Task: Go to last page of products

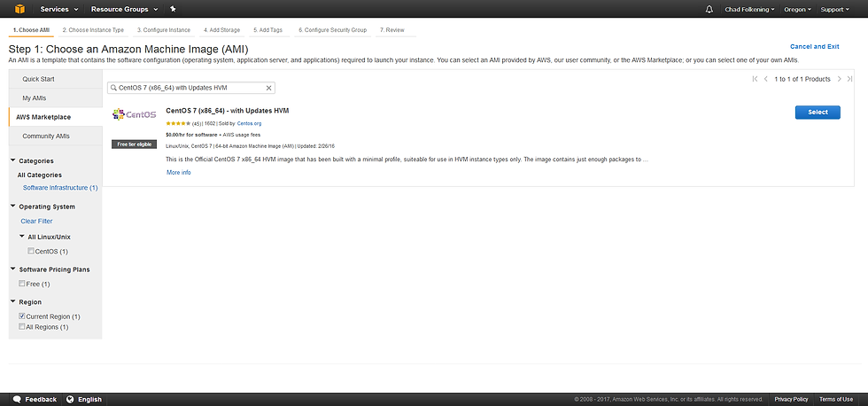Action: [x=849, y=79]
